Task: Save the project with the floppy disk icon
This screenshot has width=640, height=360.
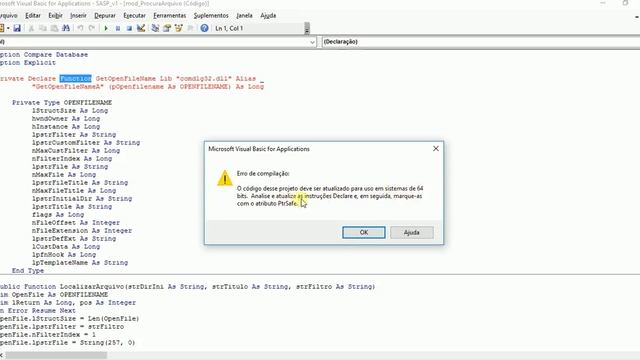Action: (x=17, y=28)
